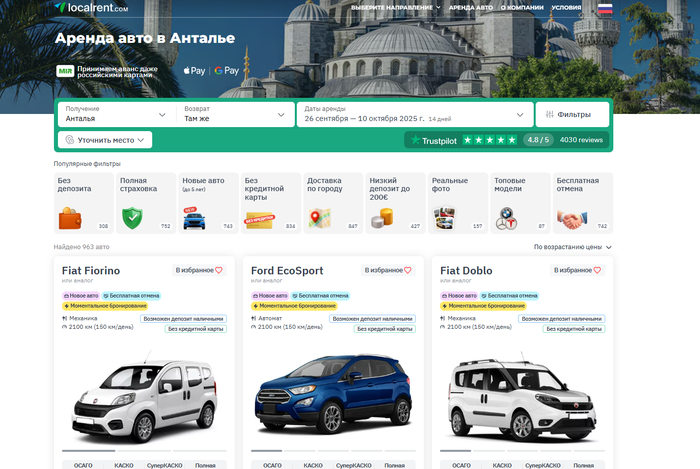
Task: Select the wallet icon 'Без депозита' filter
Action: [x=83, y=202]
